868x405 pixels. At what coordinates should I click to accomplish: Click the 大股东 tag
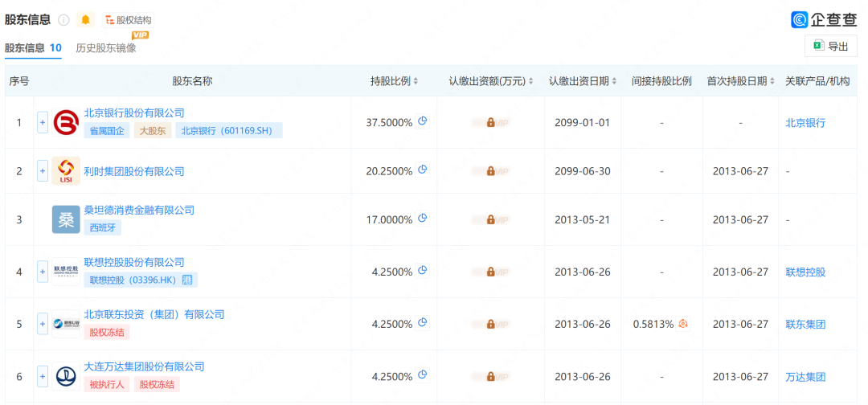pyautogui.click(x=153, y=130)
